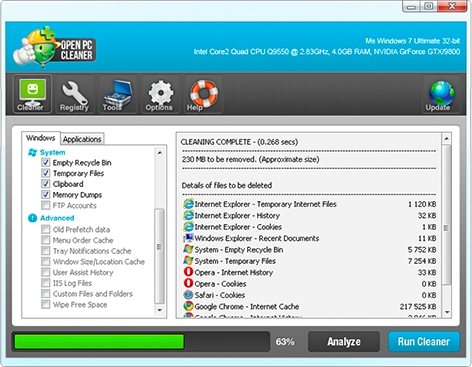This screenshot has width=472, height=367.
Task: Click the Run Cleaner button
Action: 424,342
